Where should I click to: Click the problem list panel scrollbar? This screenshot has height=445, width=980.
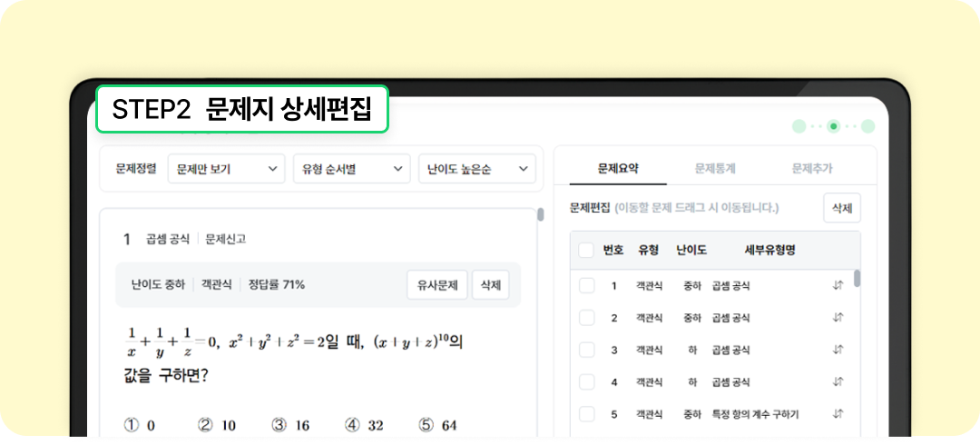[x=857, y=278]
